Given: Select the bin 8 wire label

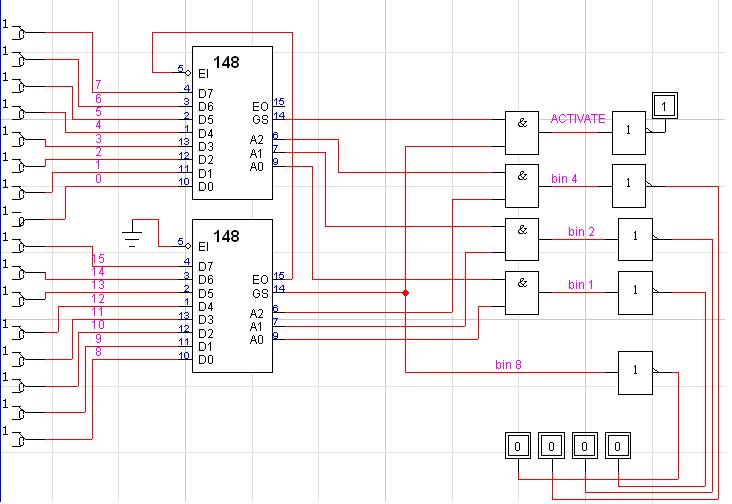Looking at the screenshot, I should pos(509,363).
